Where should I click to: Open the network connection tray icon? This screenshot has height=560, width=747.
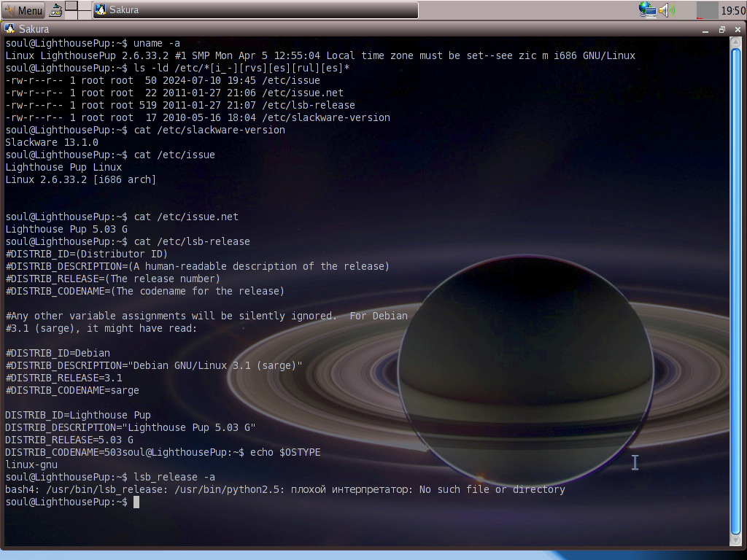point(647,9)
